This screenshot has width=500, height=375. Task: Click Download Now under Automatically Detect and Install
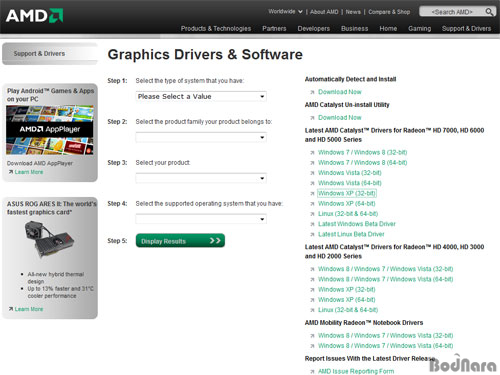click(x=340, y=92)
